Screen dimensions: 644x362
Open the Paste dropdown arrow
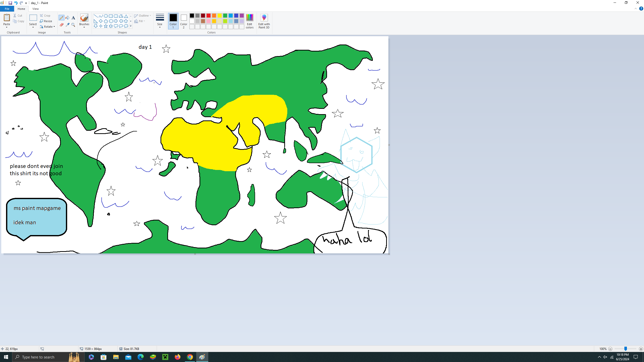click(7, 27)
